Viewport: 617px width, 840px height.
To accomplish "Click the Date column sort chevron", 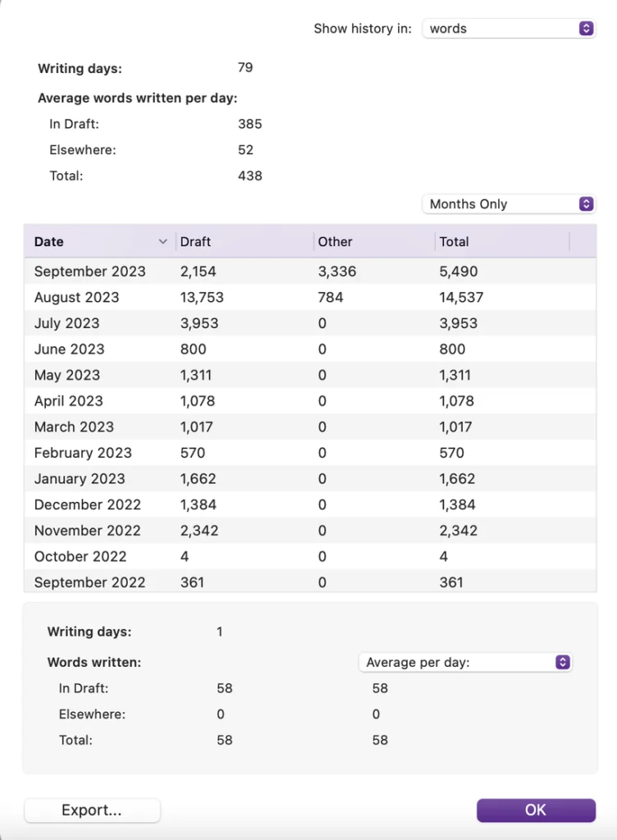I will [x=162, y=242].
